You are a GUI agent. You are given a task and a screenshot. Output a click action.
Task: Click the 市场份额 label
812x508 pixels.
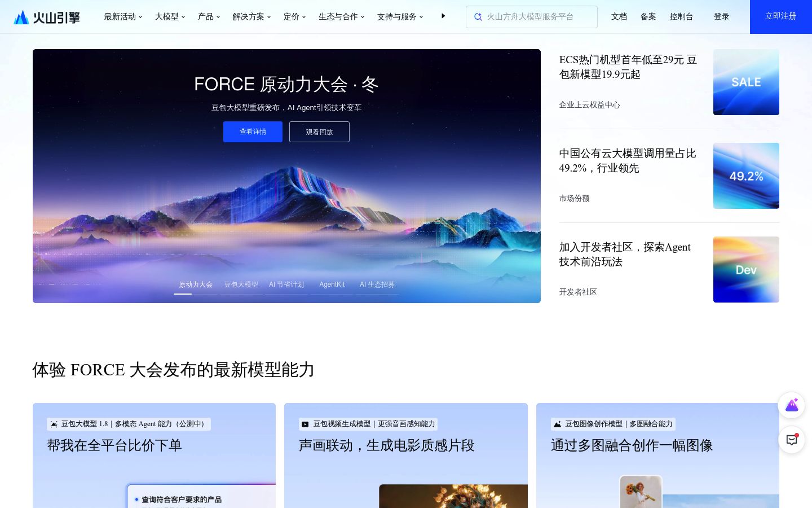tap(574, 199)
